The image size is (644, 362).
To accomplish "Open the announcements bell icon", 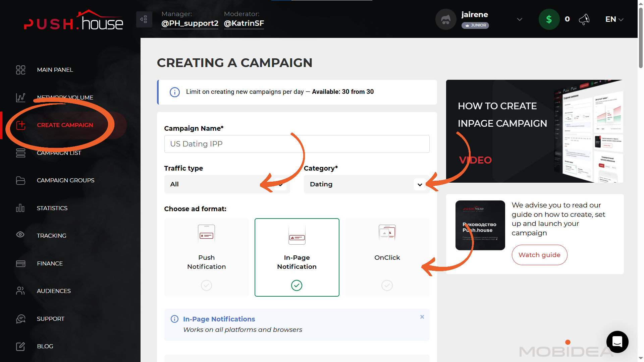I will tap(584, 19).
